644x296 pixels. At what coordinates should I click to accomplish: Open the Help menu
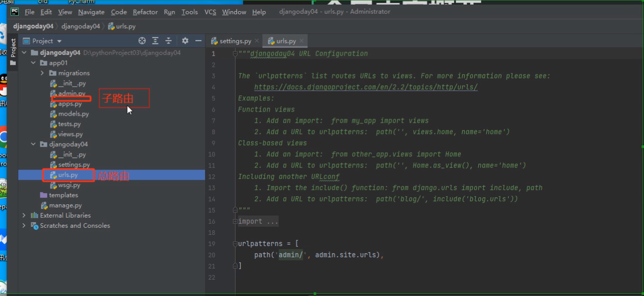(x=259, y=12)
